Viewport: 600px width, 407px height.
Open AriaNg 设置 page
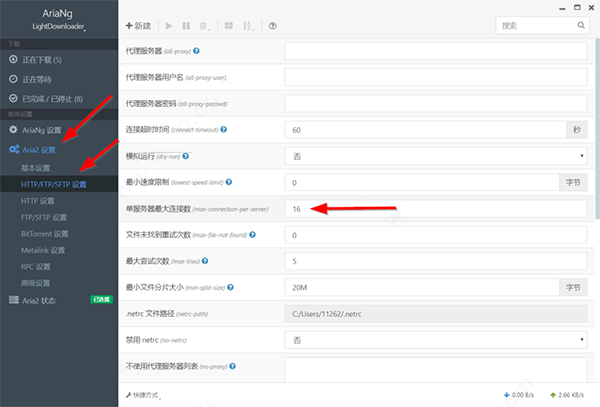pos(59,130)
